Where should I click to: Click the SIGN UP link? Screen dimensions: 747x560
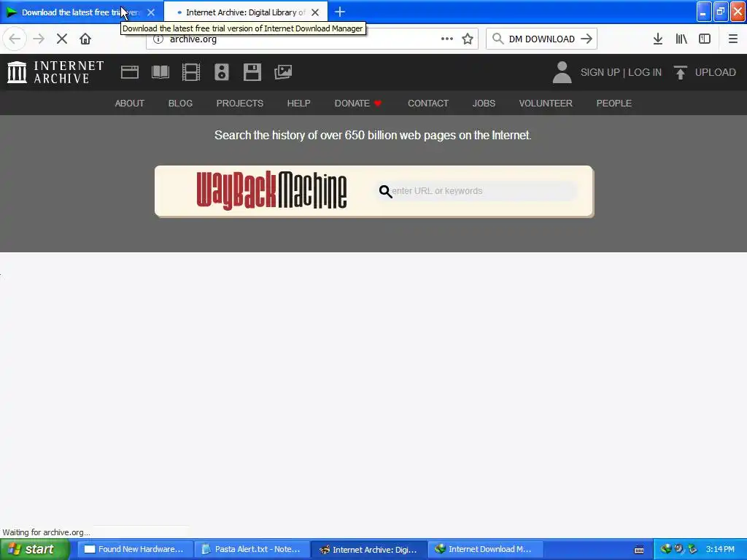pyautogui.click(x=600, y=72)
